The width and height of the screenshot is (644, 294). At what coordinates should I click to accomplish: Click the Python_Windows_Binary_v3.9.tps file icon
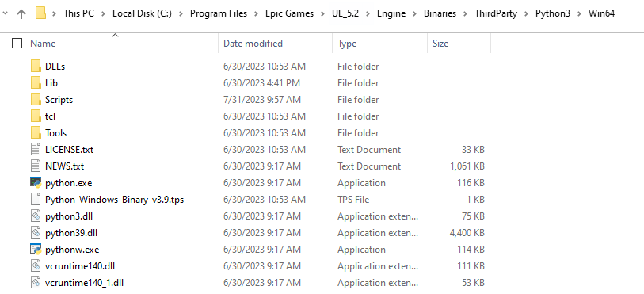click(36, 200)
